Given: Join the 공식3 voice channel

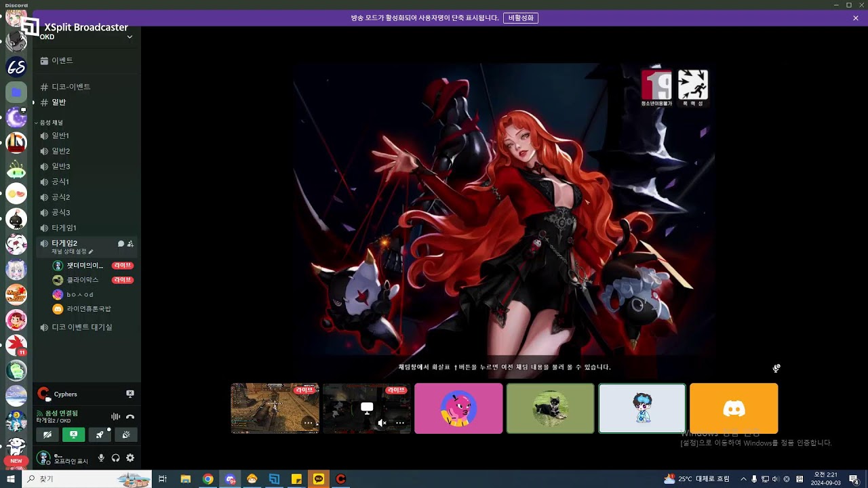Looking at the screenshot, I should (x=87, y=212).
